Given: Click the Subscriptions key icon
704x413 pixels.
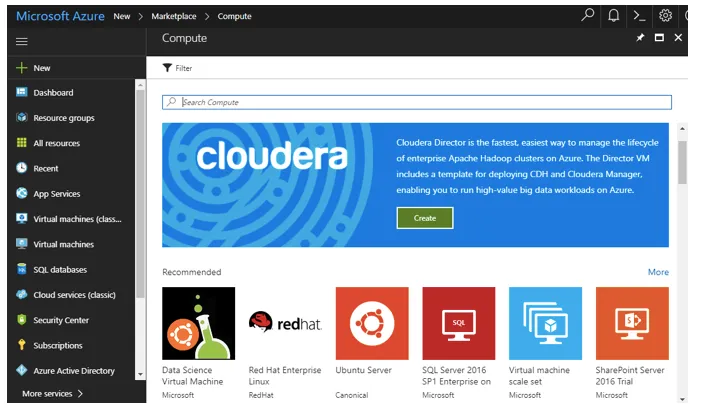Looking at the screenshot, I should point(22,345).
